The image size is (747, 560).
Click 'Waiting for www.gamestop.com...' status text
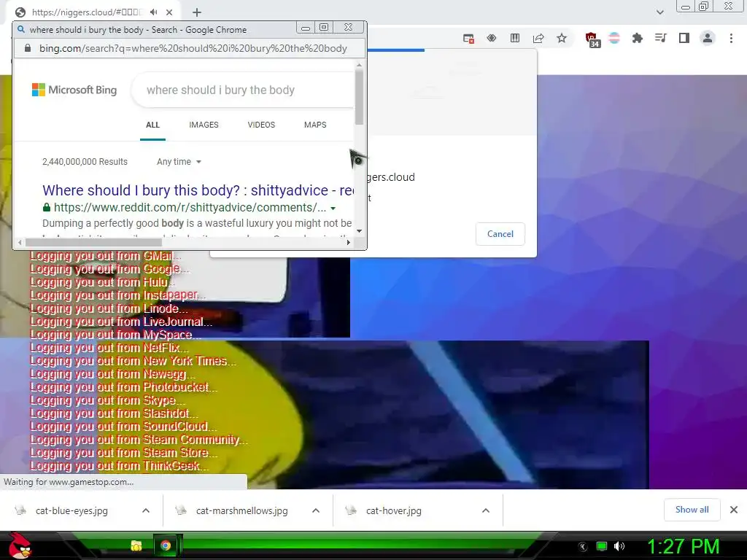[x=69, y=482]
